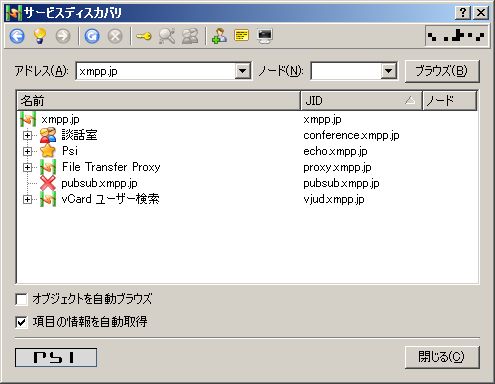This screenshot has width=495, height=384.
Task: Expand the vCard ユーザー検索 node
Action: (x=27, y=199)
